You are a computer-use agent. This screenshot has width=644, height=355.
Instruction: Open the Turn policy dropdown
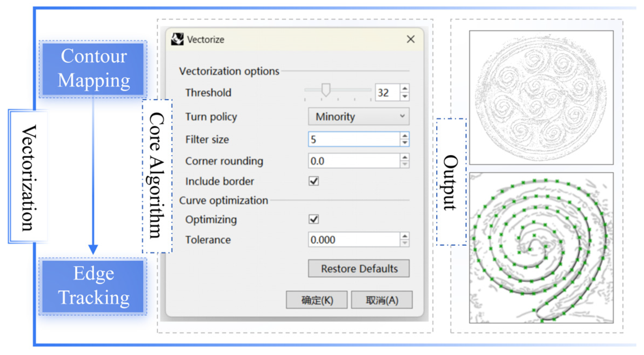pyautogui.click(x=358, y=117)
